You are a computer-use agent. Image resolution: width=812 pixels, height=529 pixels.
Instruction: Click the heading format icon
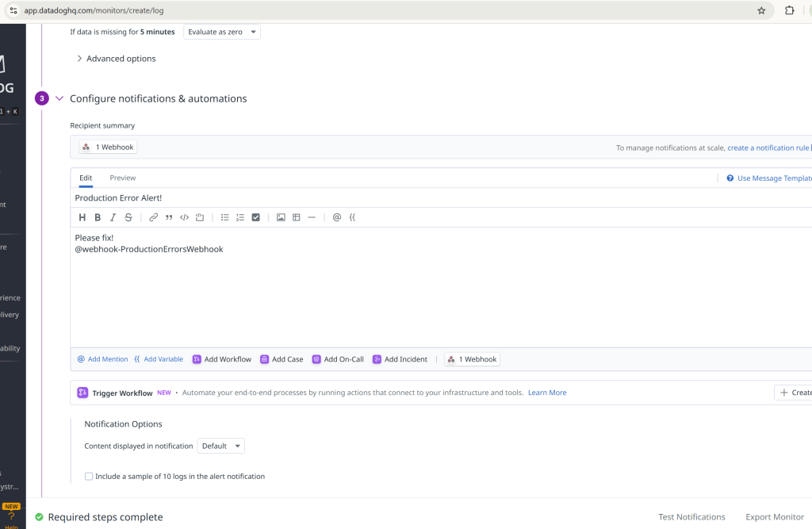pyautogui.click(x=82, y=217)
